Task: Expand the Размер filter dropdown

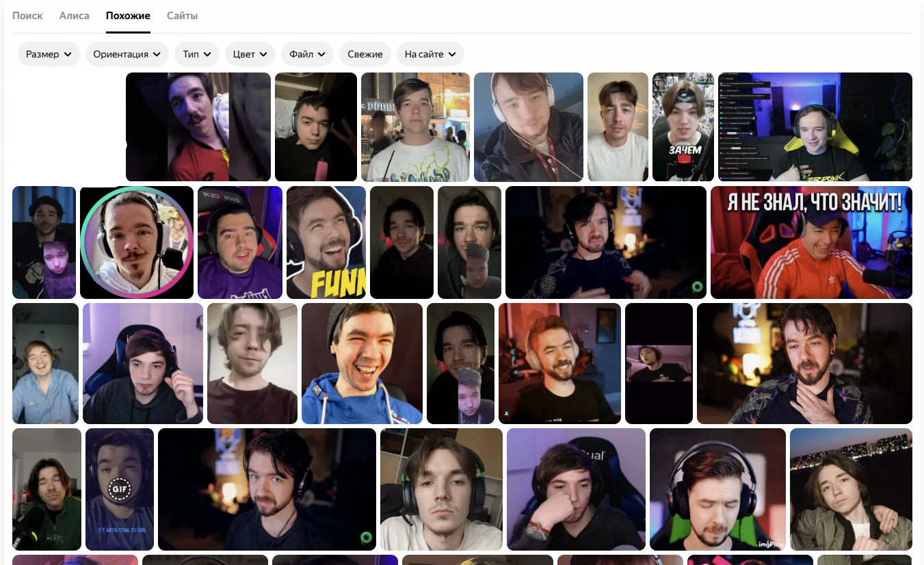Action: (49, 54)
